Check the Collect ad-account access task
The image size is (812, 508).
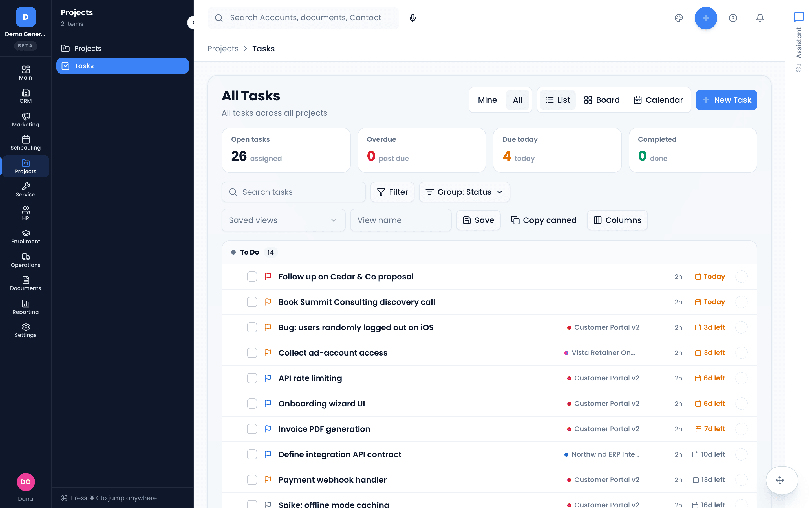[252, 353]
